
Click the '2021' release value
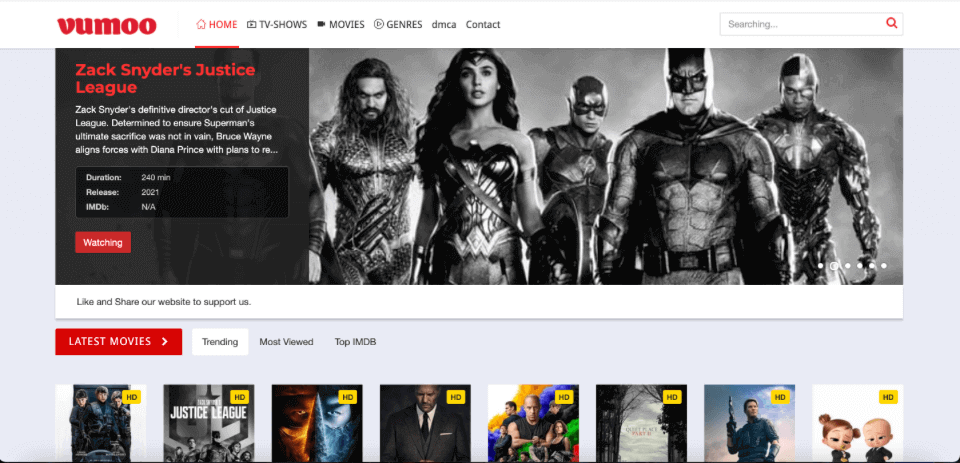(x=150, y=192)
